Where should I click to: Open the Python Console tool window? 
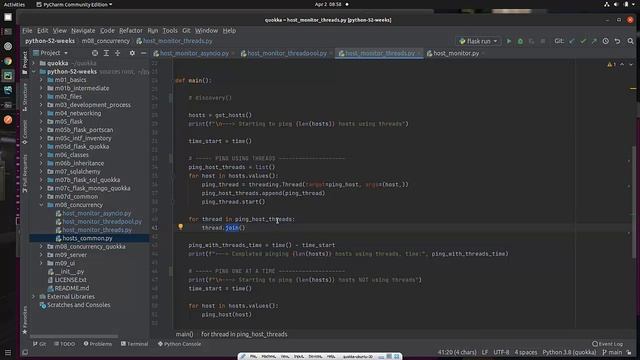(x=179, y=344)
